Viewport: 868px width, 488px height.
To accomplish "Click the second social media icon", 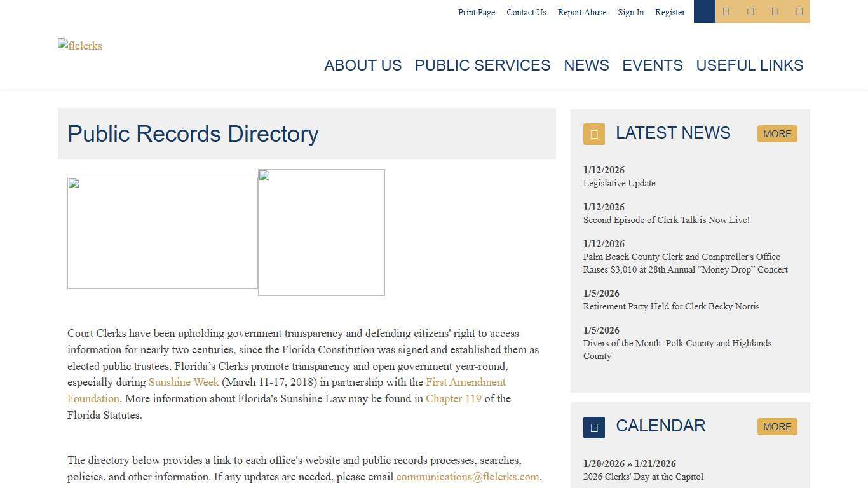I will coord(750,11).
